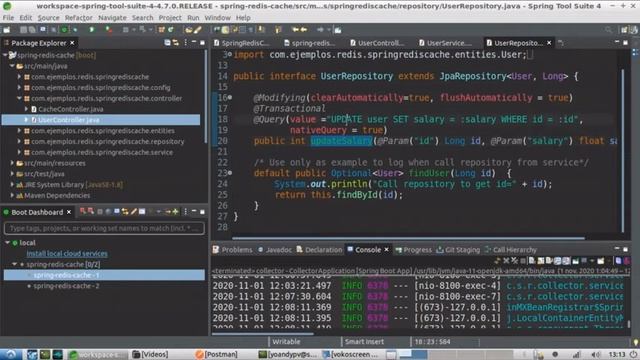Click the Save toolbar icon

tap(24, 30)
